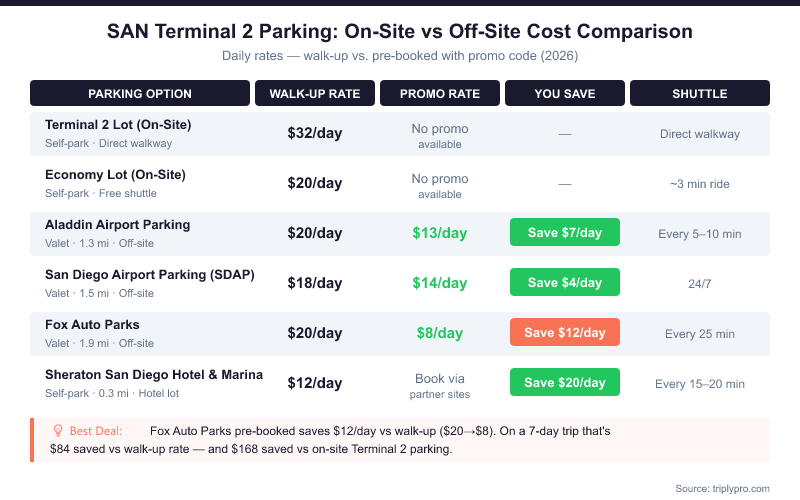Click the You Save column header
Viewport: 800px width, 500px height.
pyautogui.click(x=565, y=94)
